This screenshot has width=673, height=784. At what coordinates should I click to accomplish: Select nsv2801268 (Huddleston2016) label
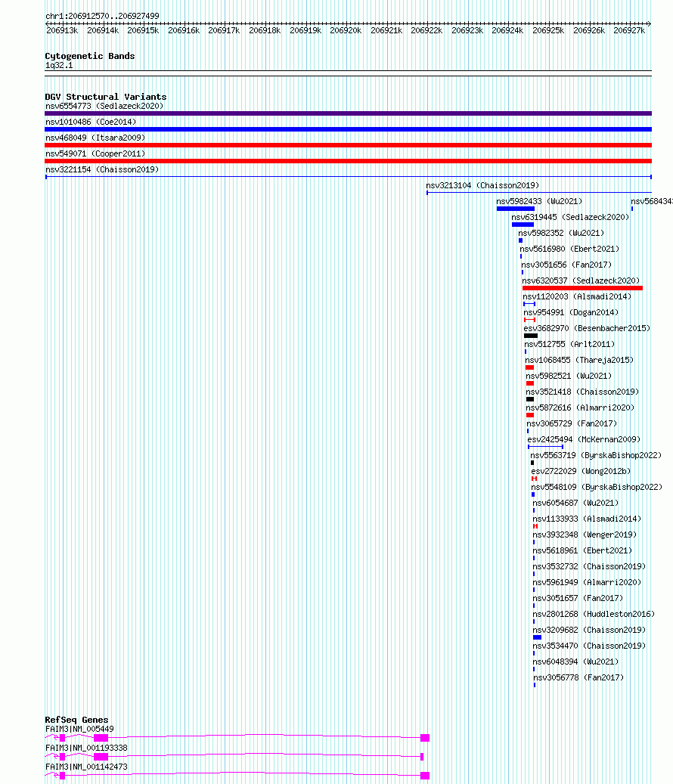[x=594, y=614]
